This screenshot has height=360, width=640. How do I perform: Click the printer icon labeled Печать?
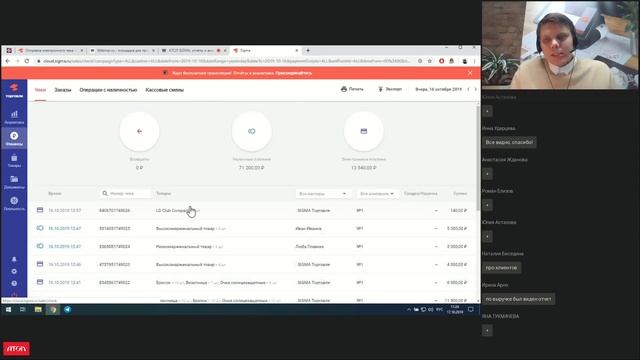[x=352, y=89]
